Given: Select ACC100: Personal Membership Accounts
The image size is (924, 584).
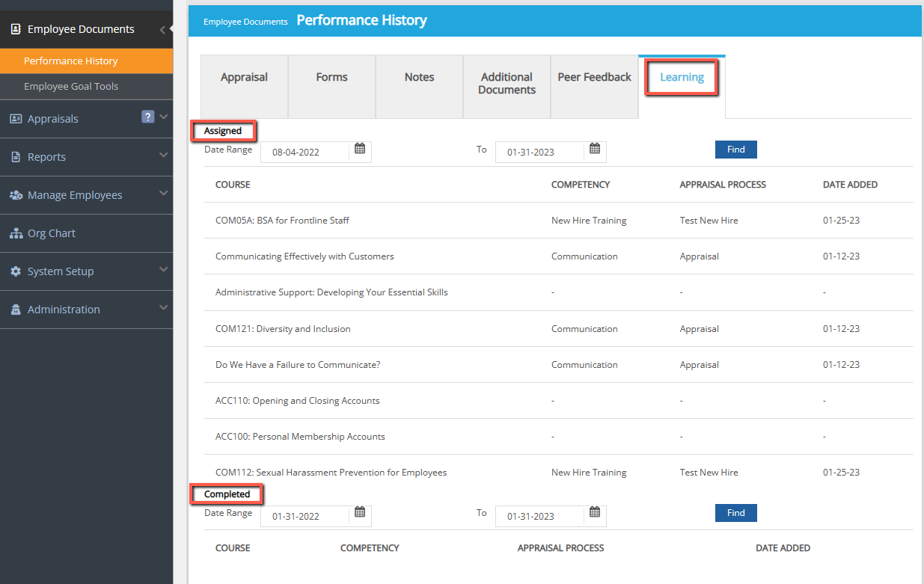Looking at the screenshot, I should pos(300,437).
